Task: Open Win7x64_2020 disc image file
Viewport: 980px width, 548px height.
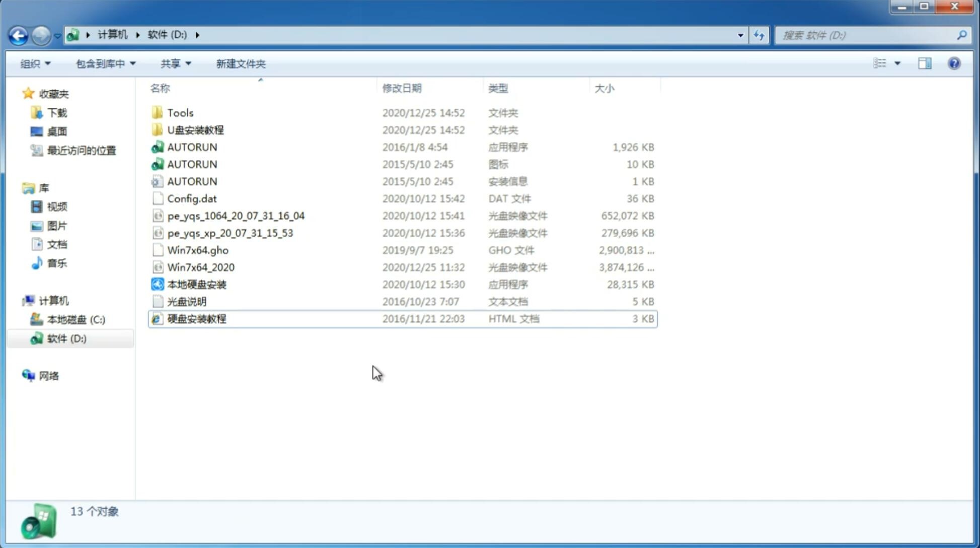Action: [x=201, y=267]
